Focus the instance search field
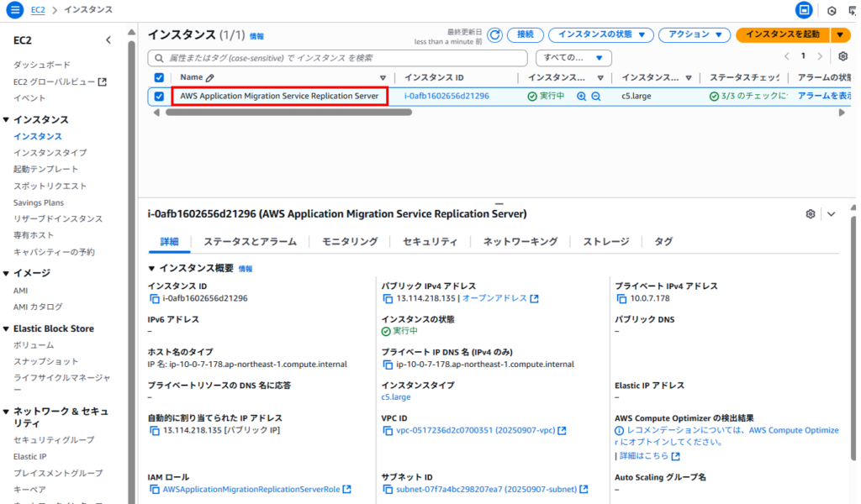 point(338,58)
